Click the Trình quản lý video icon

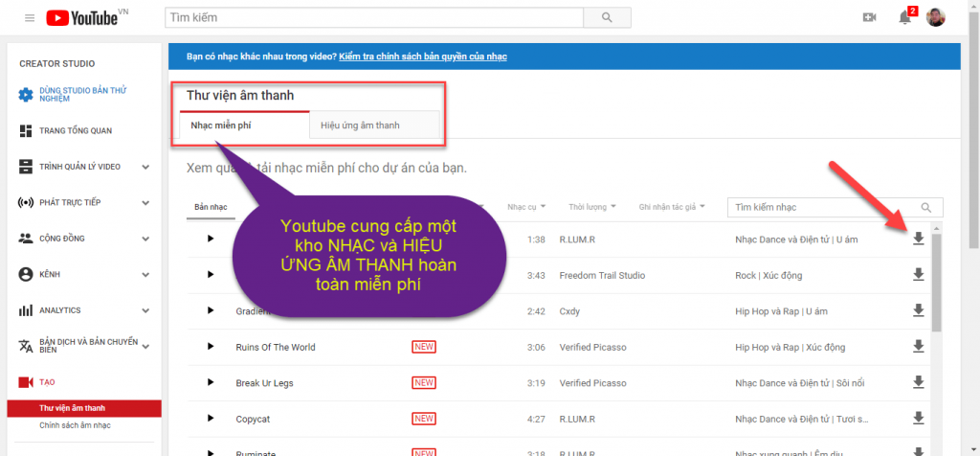pyautogui.click(x=26, y=167)
